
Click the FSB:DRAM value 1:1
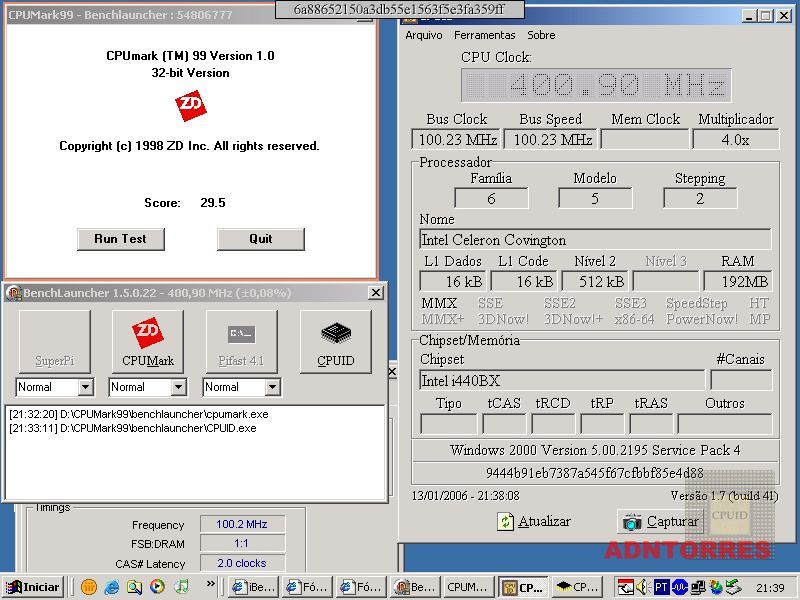[242, 544]
